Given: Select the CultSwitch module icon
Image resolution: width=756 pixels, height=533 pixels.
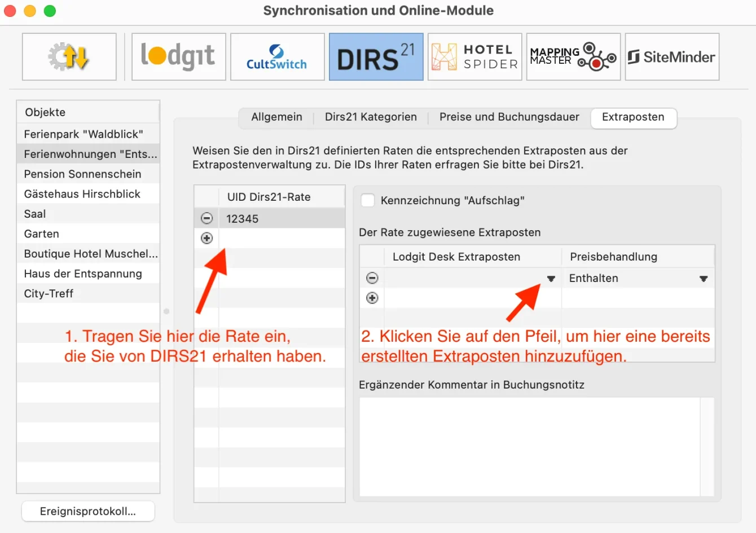Looking at the screenshot, I should pos(277,57).
